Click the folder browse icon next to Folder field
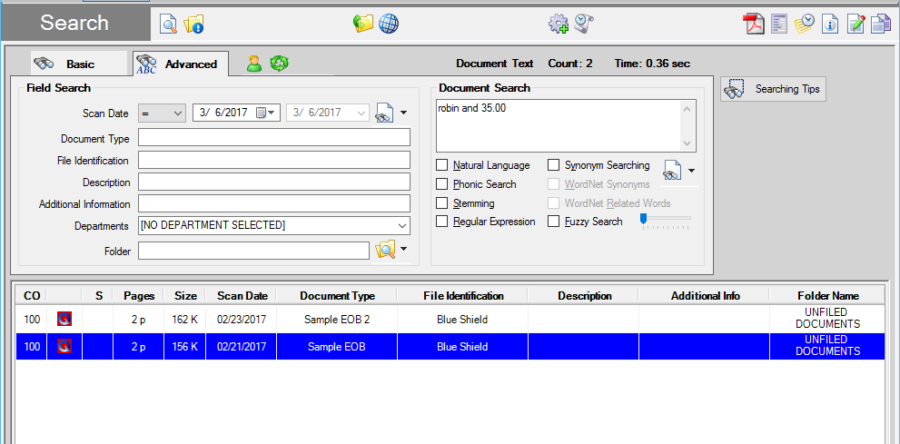Viewport: 900px width, 444px height. coord(385,250)
